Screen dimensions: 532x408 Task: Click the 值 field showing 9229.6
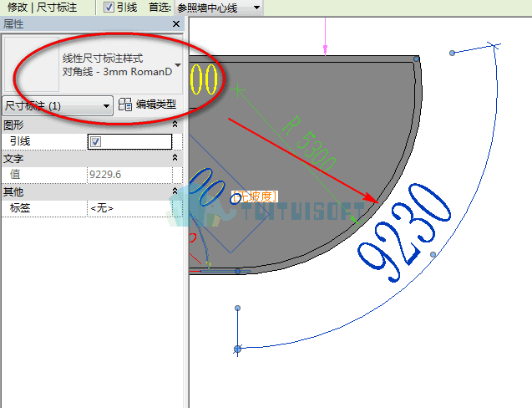(x=130, y=175)
